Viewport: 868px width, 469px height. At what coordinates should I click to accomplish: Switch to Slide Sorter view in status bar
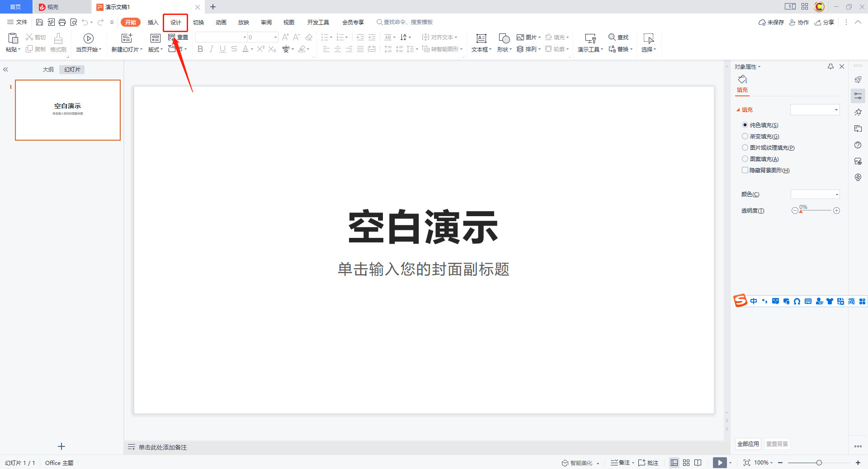pyautogui.click(x=686, y=463)
